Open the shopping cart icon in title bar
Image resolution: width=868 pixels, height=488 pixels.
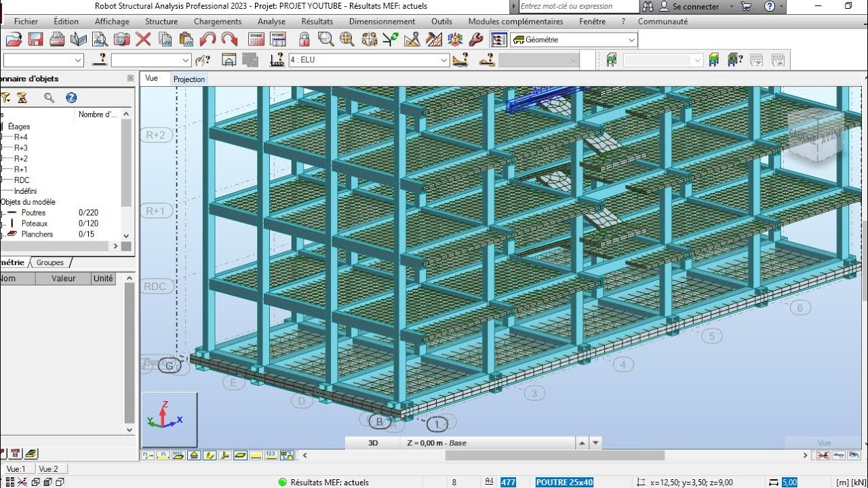point(747,6)
